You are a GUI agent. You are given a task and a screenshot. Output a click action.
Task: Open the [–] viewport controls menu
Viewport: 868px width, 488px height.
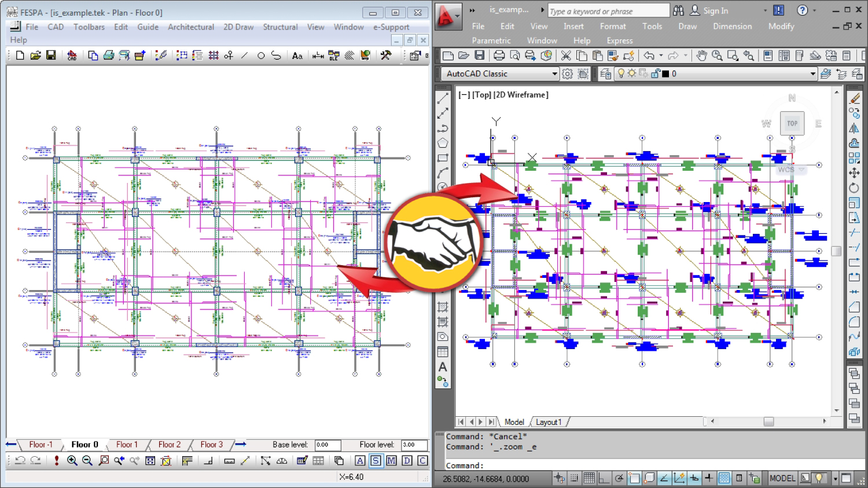[464, 94]
